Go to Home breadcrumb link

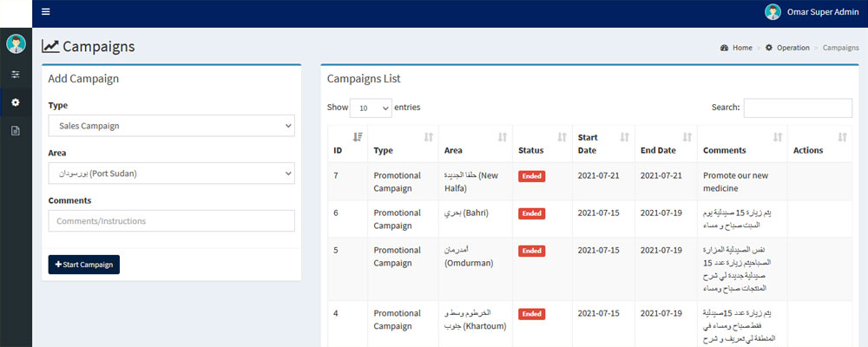742,48
